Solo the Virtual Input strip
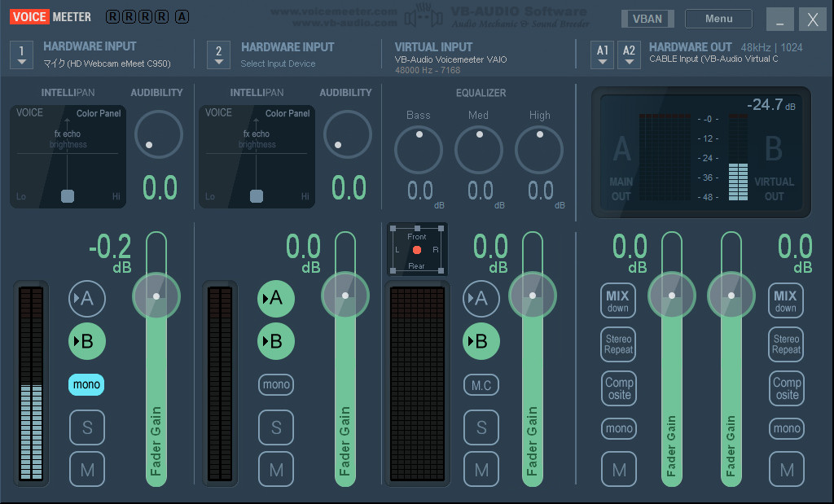This screenshot has width=834, height=504. pyautogui.click(x=481, y=427)
